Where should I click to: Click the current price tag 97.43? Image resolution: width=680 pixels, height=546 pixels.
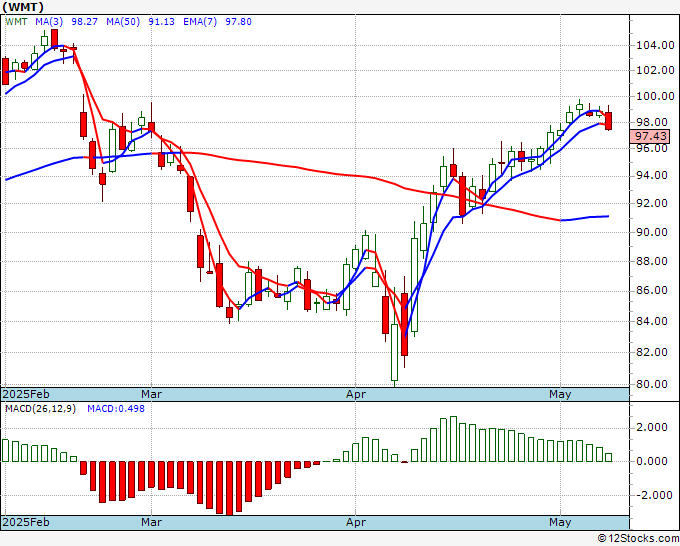[650, 136]
